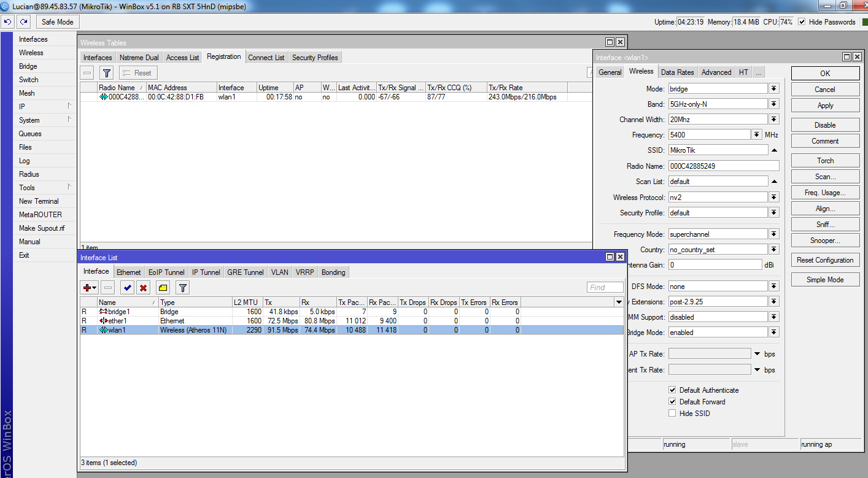This screenshot has height=478, width=868.
Task: Open Bridge from the left sidebar menu
Action: pyautogui.click(x=28, y=66)
